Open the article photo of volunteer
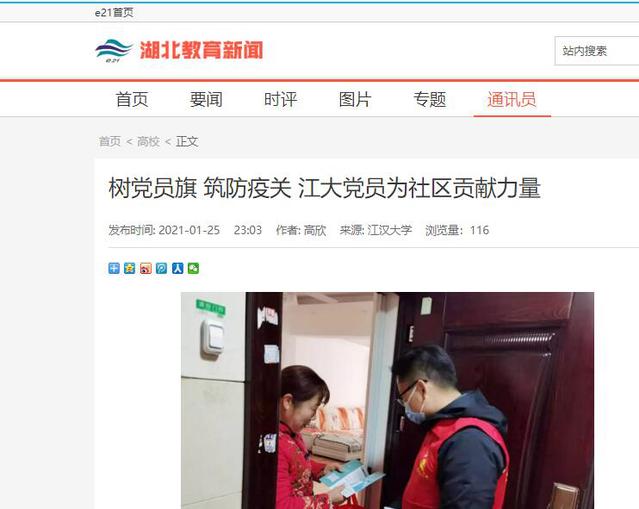The image size is (639, 509). pyautogui.click(x=387, y=400)
